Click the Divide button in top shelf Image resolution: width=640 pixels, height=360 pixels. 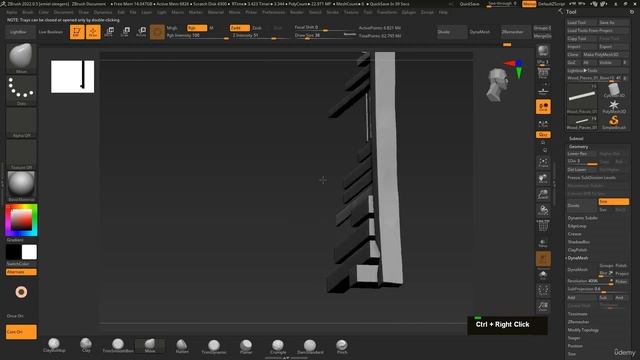click(x=452, y=32)
